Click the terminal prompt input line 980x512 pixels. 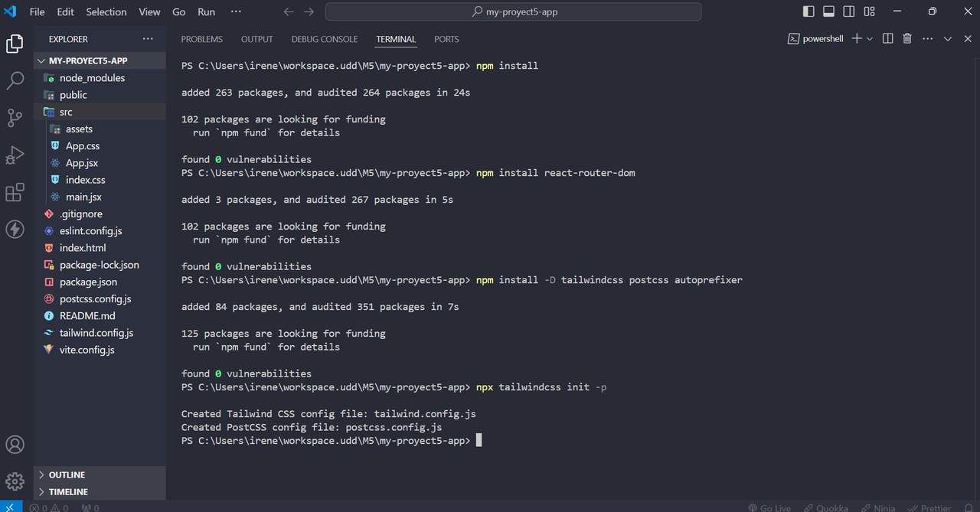[x=332, y=441]
